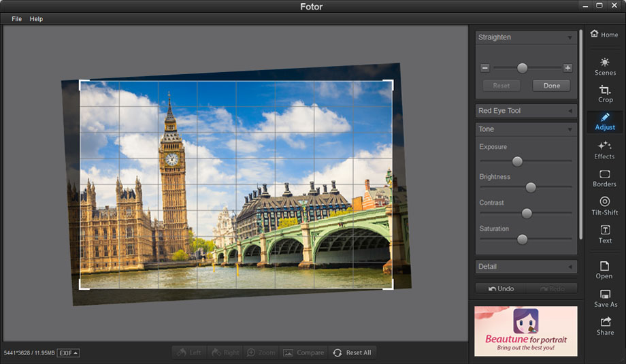Screen dimensions: 626x364
Task: Open the Text tool
Action: pos(604,234)
